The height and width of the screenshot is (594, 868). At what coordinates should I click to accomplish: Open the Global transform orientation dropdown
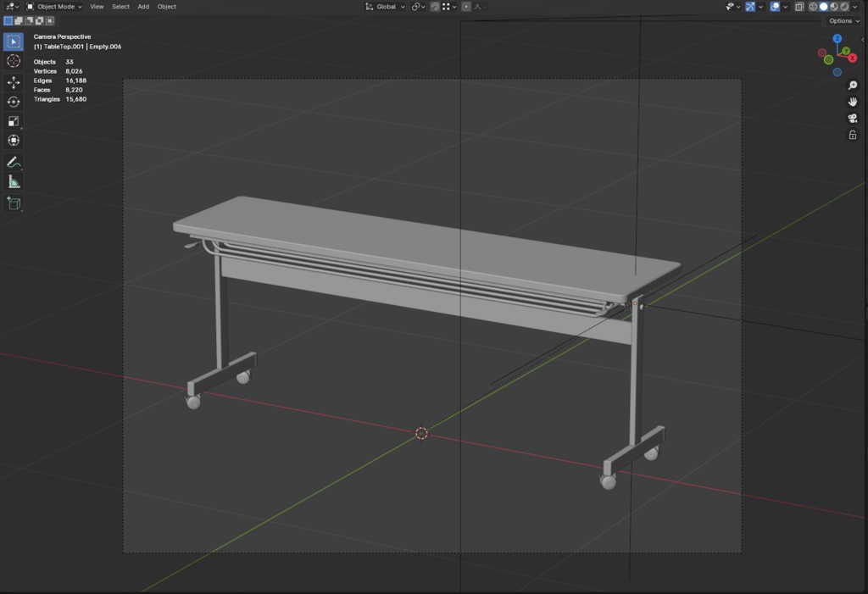[385, 7]
